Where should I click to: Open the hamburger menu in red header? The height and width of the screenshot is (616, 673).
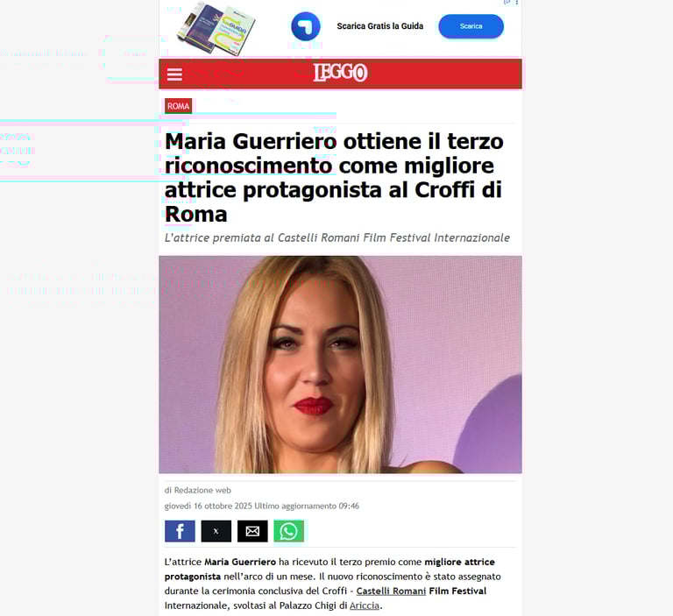coord(174,74)
